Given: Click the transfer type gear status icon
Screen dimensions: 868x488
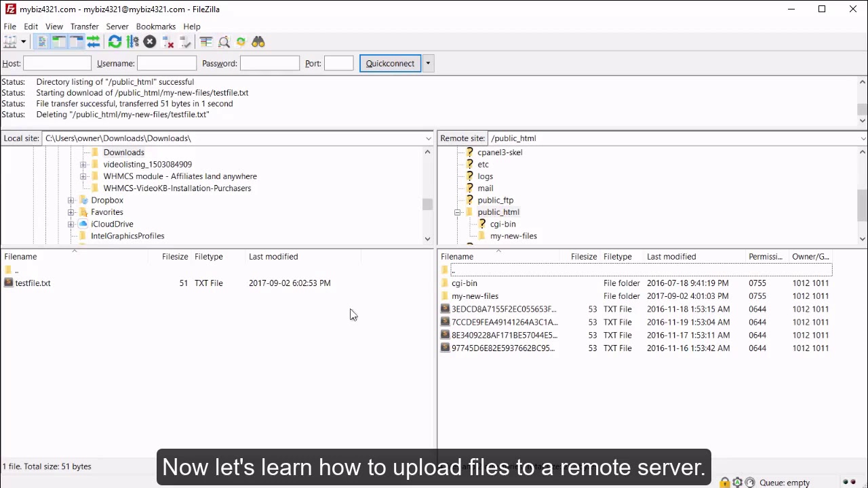Looking at the screenshot, I should 737,483.
